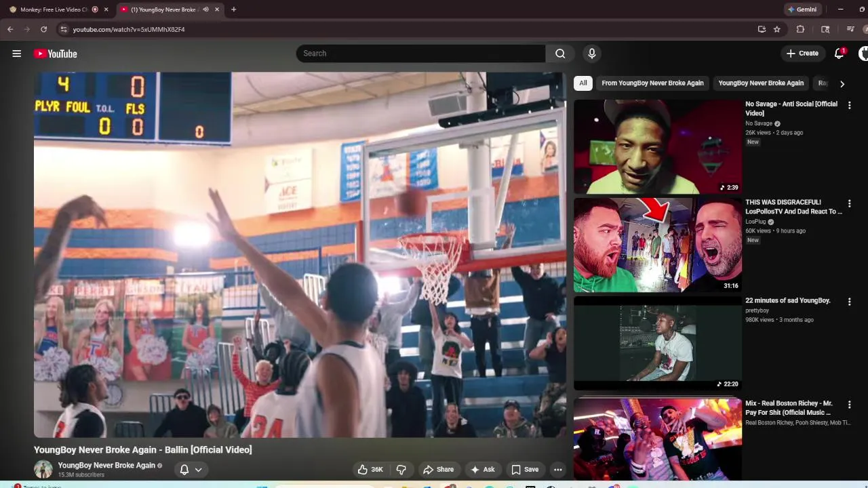Click the Ask button

click(x=482, y=469)
